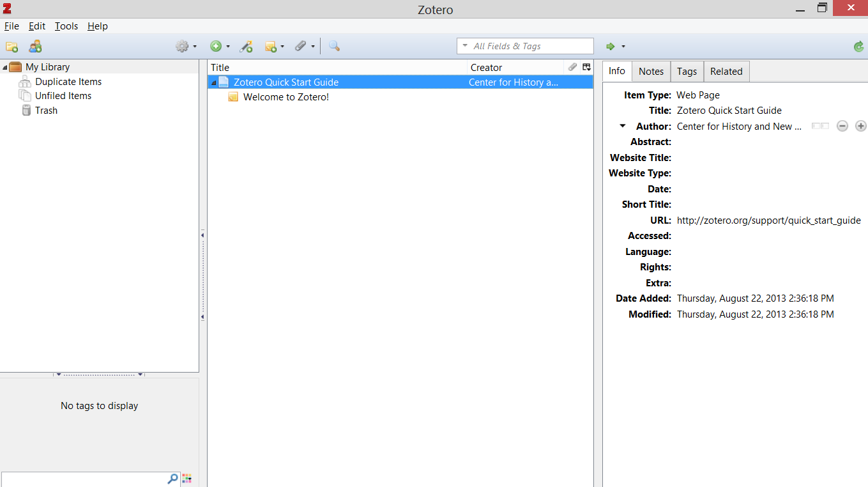Click the URL field label
This screenshot has width=868, height=487.
[x=660, y=220]
